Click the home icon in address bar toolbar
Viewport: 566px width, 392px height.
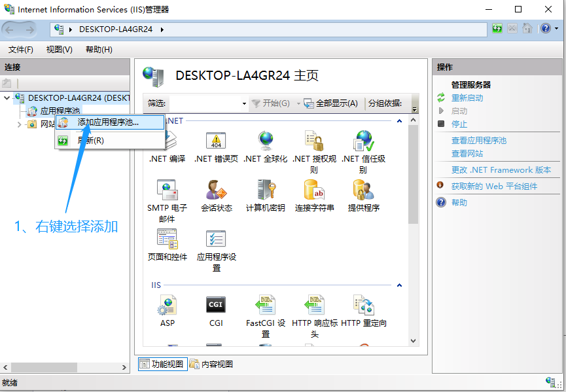(527, 29)
